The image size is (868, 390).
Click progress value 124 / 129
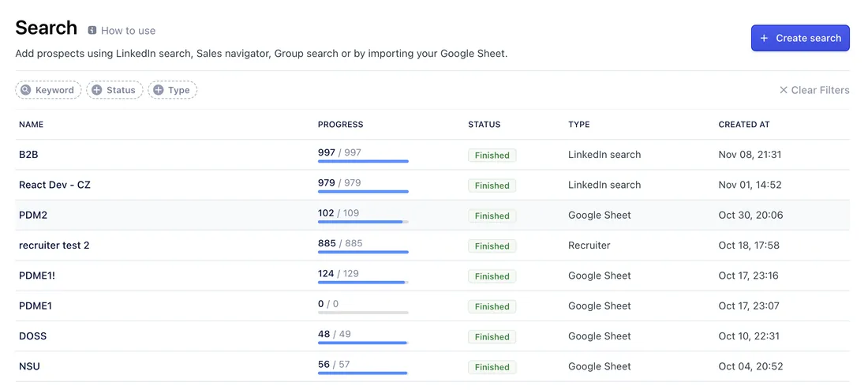pyautogui.click(x=339, y=273)
